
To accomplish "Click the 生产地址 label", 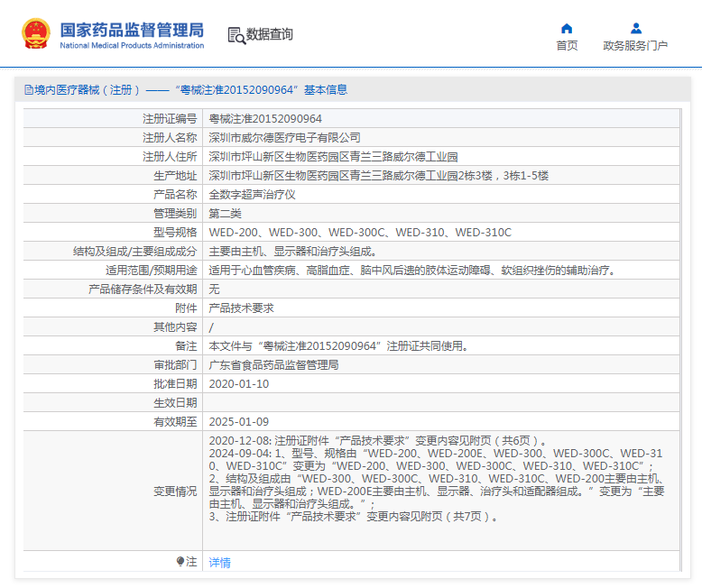I will click(x=175, y=176).
